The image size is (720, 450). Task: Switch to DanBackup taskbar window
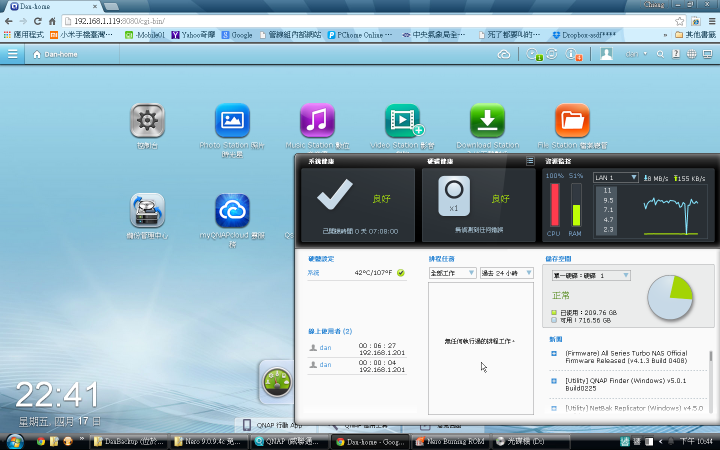(129, 442)
